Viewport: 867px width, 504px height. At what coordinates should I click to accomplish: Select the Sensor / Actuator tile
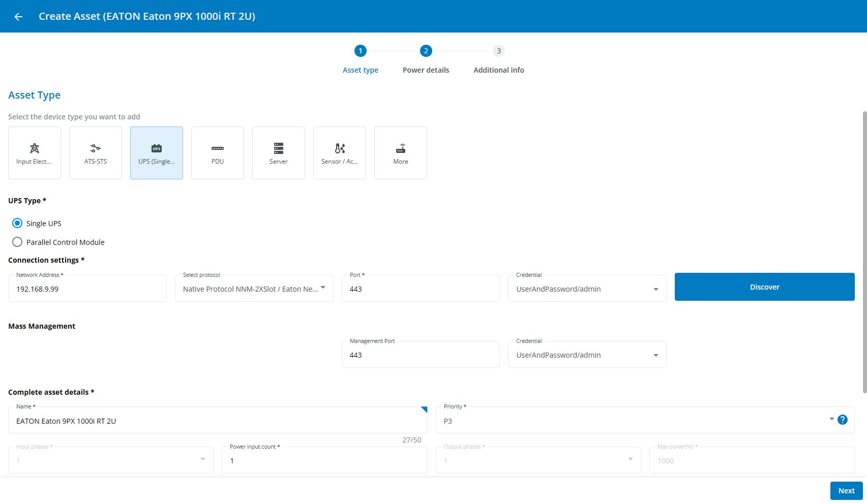[340, 153]
